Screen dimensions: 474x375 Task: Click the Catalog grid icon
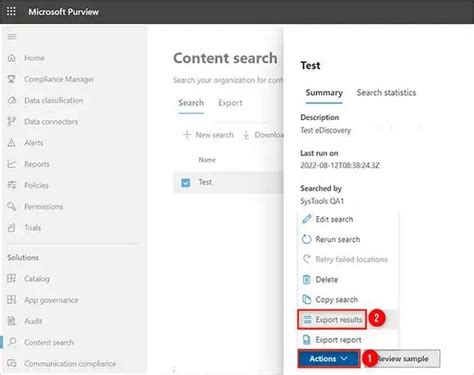(12, 278)
